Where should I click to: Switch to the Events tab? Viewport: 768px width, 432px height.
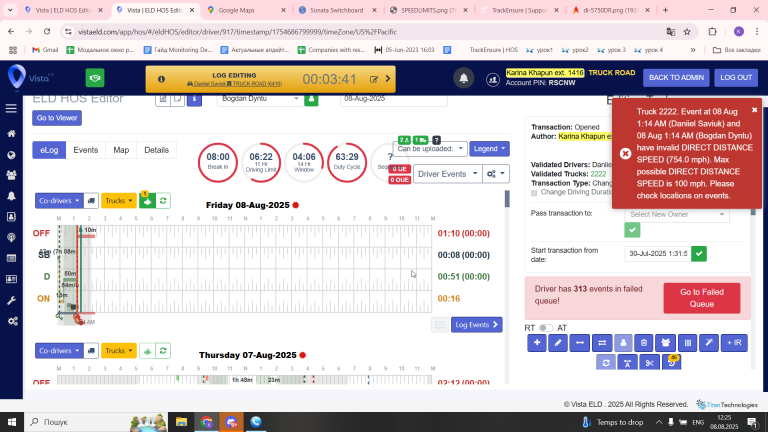coord(86,150)
